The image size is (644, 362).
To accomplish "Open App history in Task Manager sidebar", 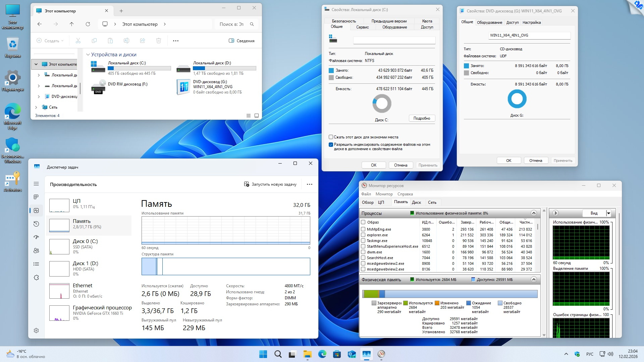I will click(x=36, y=224).
